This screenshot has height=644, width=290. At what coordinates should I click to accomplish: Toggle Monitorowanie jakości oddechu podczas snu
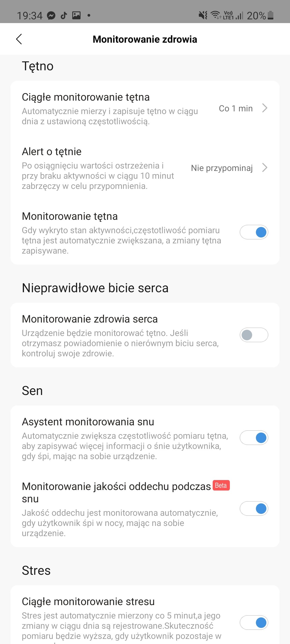254,508
